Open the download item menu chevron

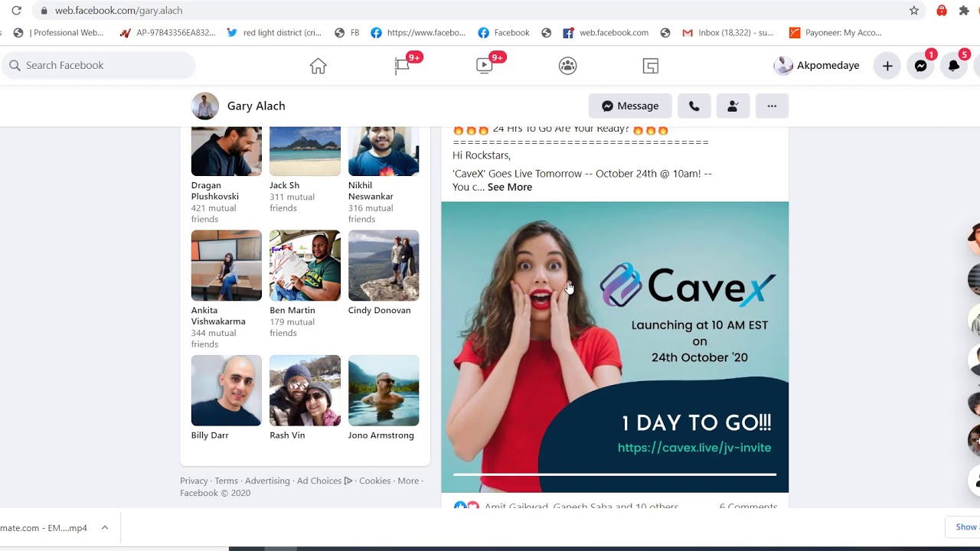pos(105,528)
